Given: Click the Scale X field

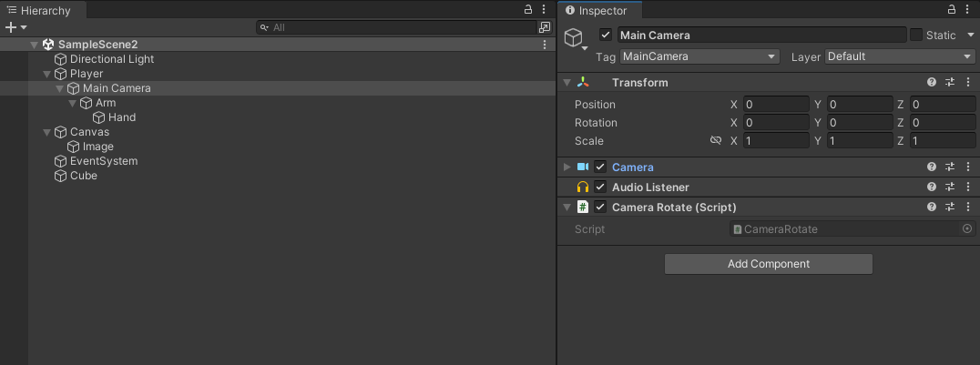Looking at the screenshot, I should (776, 140).
